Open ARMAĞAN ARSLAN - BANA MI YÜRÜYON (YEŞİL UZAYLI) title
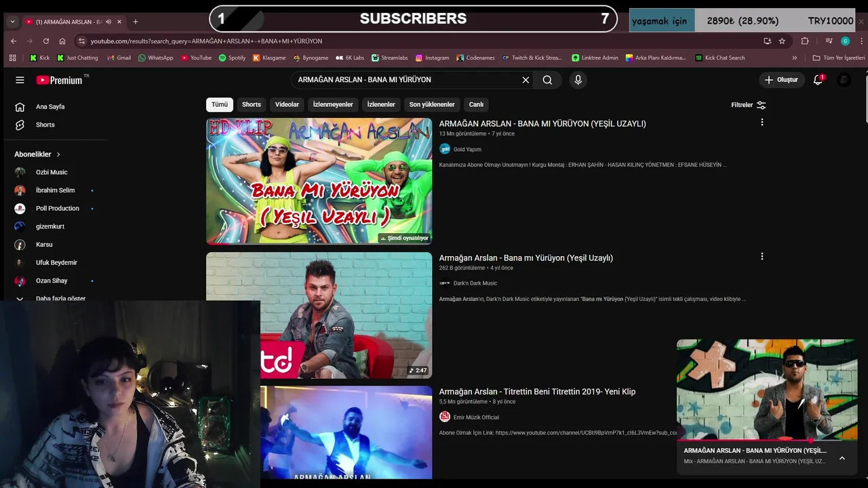 coord(542,123)
